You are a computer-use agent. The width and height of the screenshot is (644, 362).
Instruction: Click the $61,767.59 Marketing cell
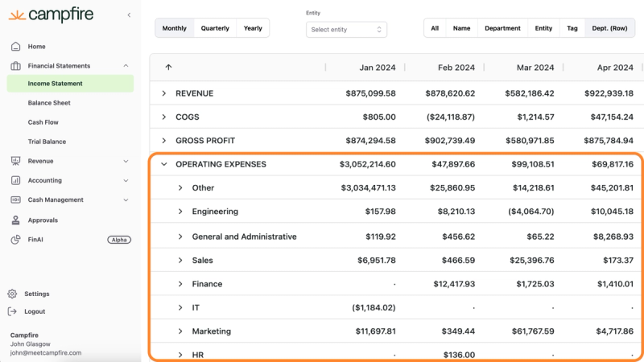coord(533,331)
